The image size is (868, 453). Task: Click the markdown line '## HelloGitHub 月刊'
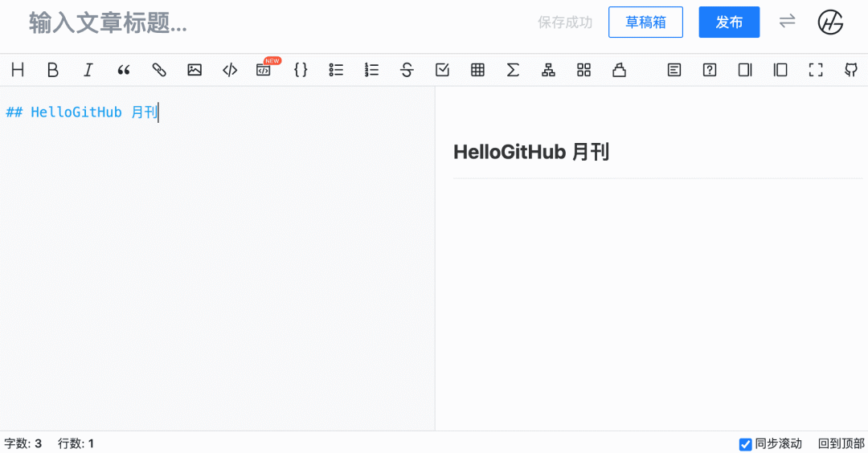click(x=82, y=112)
